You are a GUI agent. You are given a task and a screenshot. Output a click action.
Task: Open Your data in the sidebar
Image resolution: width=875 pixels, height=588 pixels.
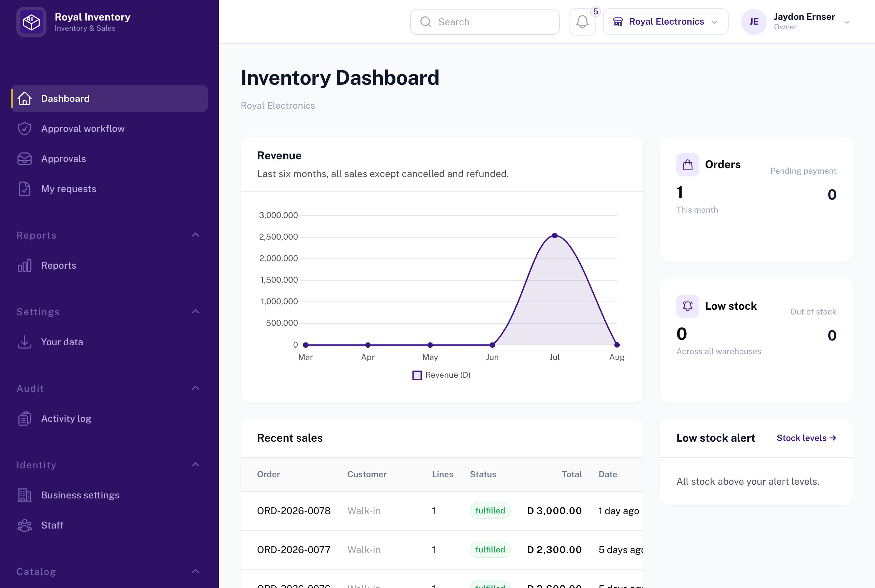109,342
